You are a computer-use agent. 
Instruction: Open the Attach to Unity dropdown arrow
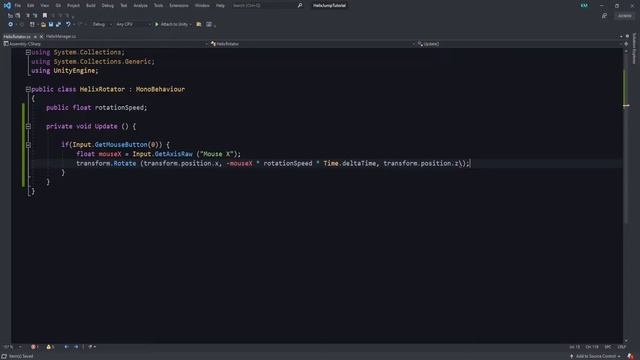[191, 24]
